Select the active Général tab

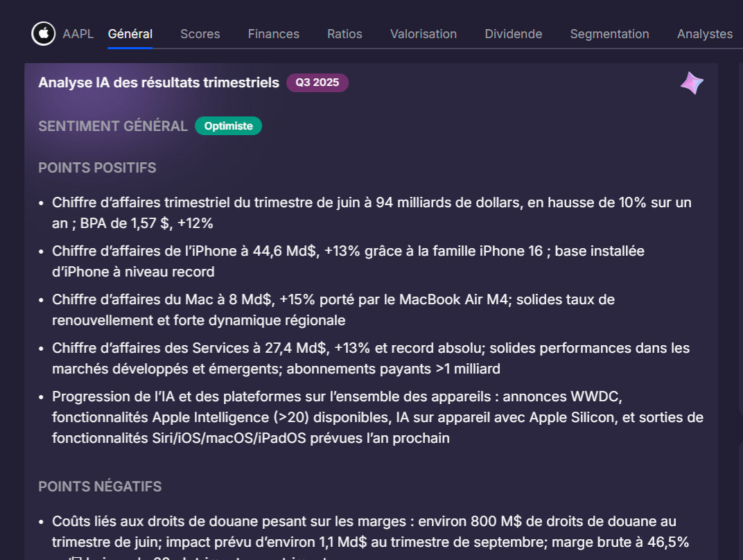[x=130, y=33]
